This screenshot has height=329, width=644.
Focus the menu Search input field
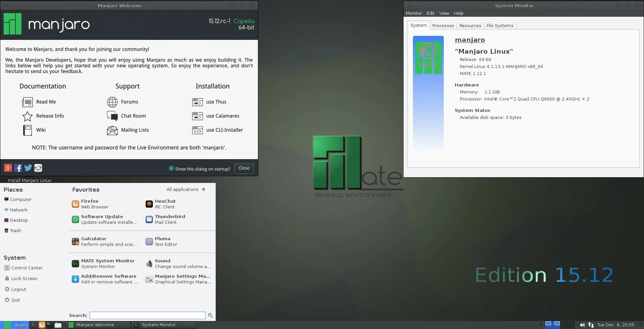(x=148, y=315)
